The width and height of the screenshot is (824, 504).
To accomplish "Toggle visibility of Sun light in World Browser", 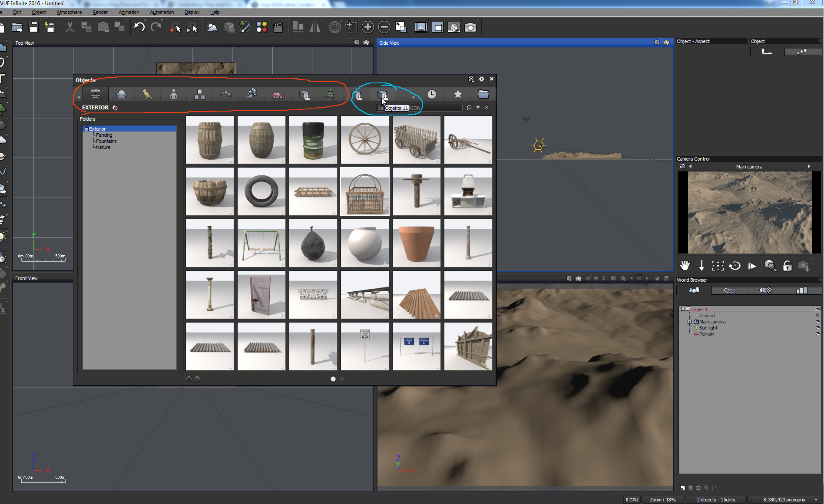I will (x=817, y=328).
